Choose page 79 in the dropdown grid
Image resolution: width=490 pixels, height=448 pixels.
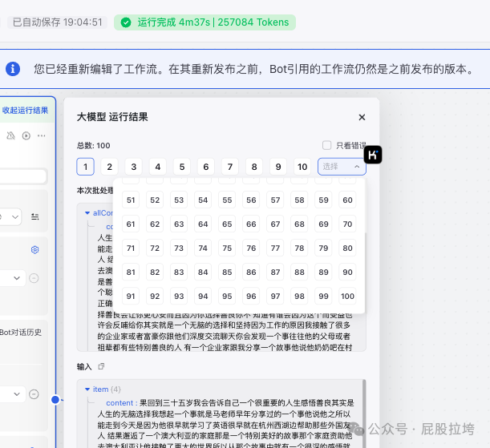[323, 248]
